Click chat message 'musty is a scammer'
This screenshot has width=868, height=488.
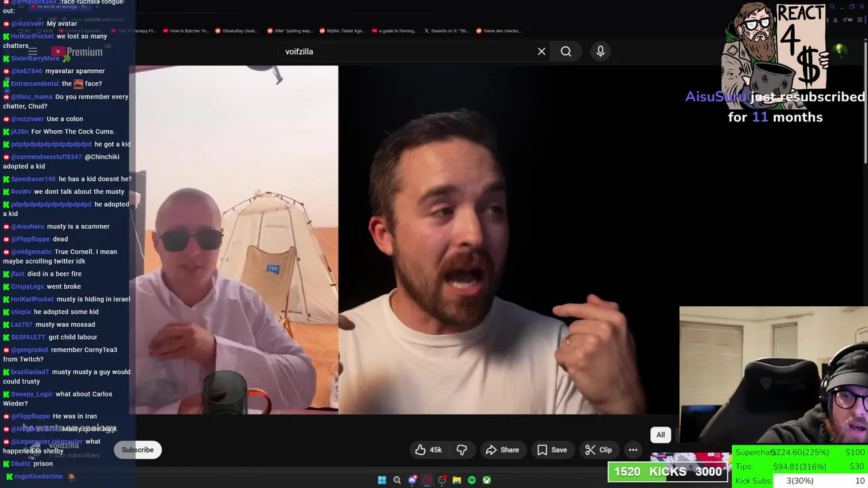(x=77, y=226)
